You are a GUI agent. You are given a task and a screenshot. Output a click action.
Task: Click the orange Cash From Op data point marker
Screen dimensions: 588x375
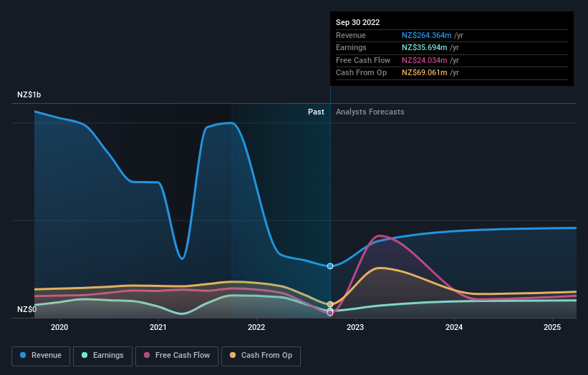(x=330, y=304)
